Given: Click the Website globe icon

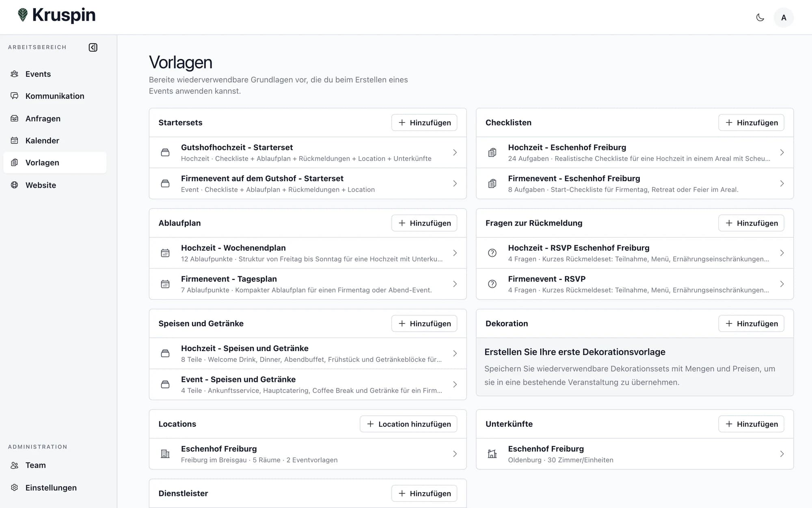Looking at the screenshot, I should (x=15, y=185).
